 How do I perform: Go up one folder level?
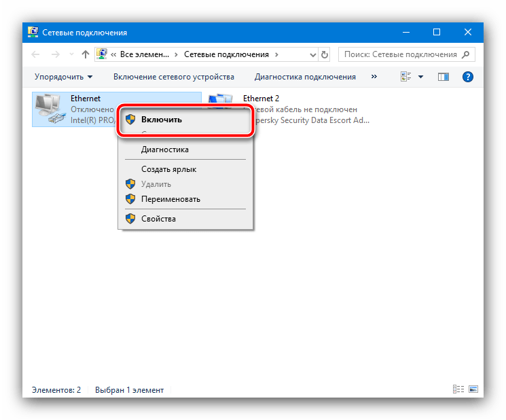[x=85, y=54]
